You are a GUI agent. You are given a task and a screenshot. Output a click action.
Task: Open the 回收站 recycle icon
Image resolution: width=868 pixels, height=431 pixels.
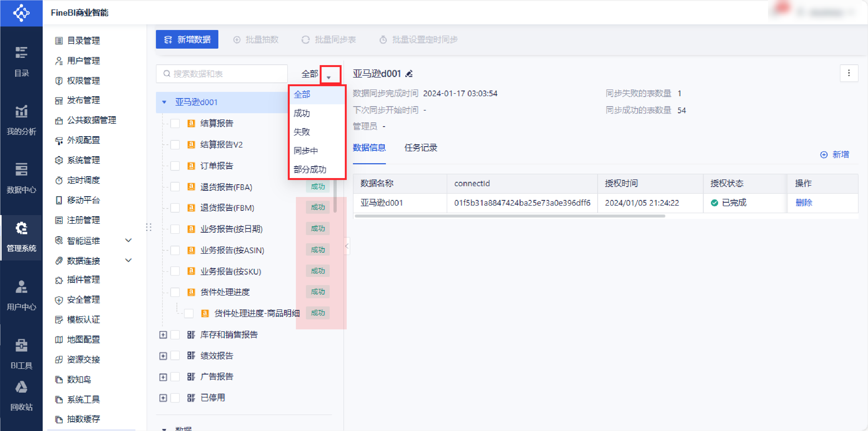(x=21, y=387)
